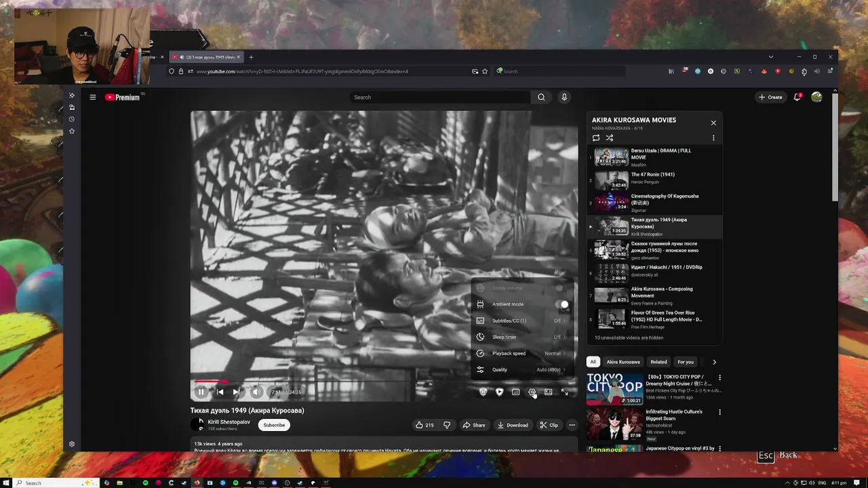868x488 pixels.
Task: Toggle shuffle playlist icon
Action: pyautogui.click(x=610, y=138)
